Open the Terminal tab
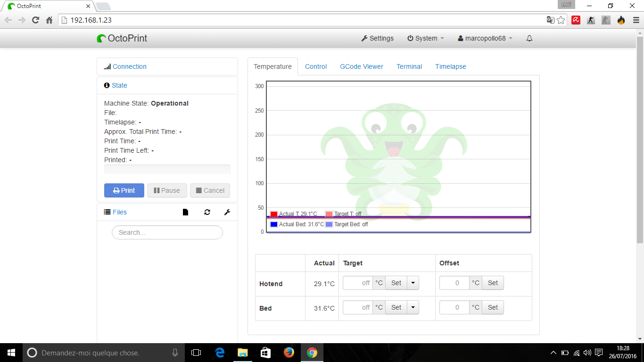This screenshot has width=644, height=362. click(x=409, y=66)
